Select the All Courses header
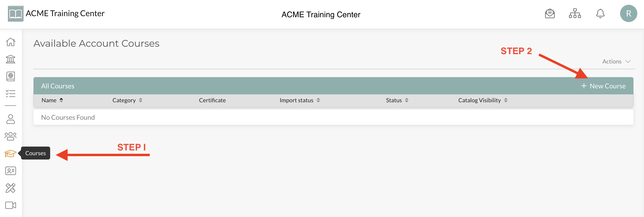 point(58,86)
